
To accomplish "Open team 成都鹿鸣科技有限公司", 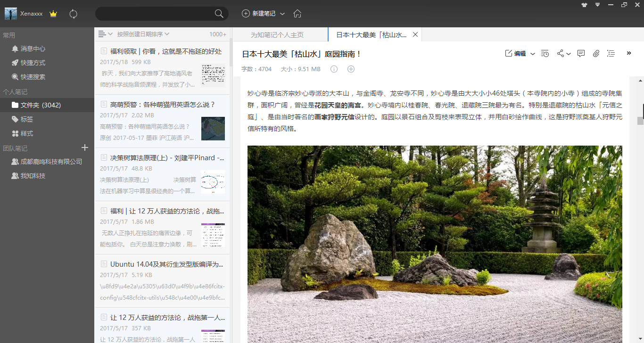I will (47, 162).
